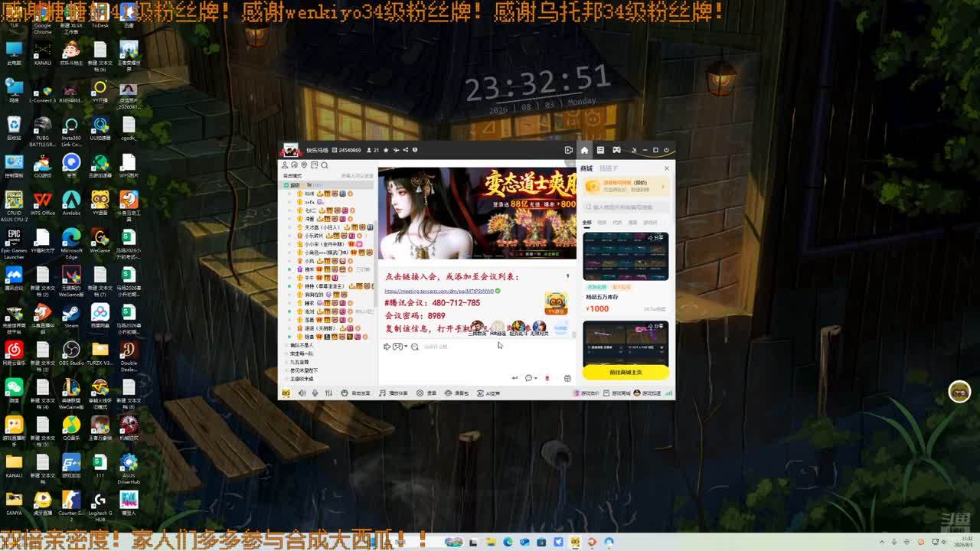Image resolution: width=980 pixels, height=551 pixels.
Task: Open the video recording icon in YY title bar
Action: [x=568, y=150]
